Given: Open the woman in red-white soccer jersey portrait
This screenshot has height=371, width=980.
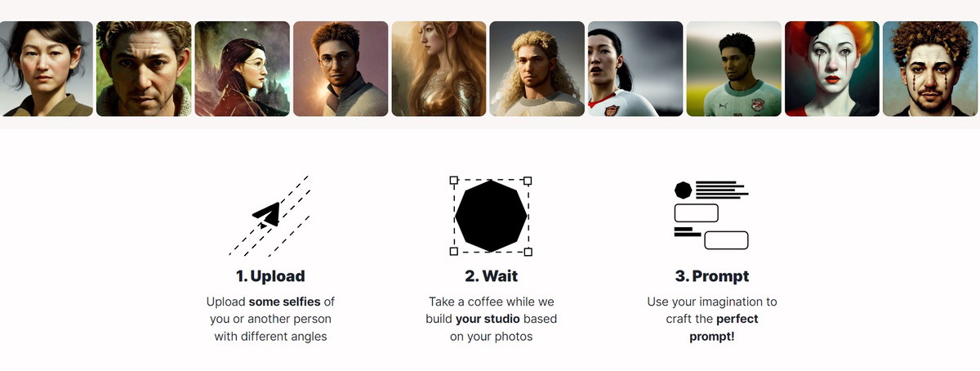Looking at the screenshot, I should (x=635, y=69).
